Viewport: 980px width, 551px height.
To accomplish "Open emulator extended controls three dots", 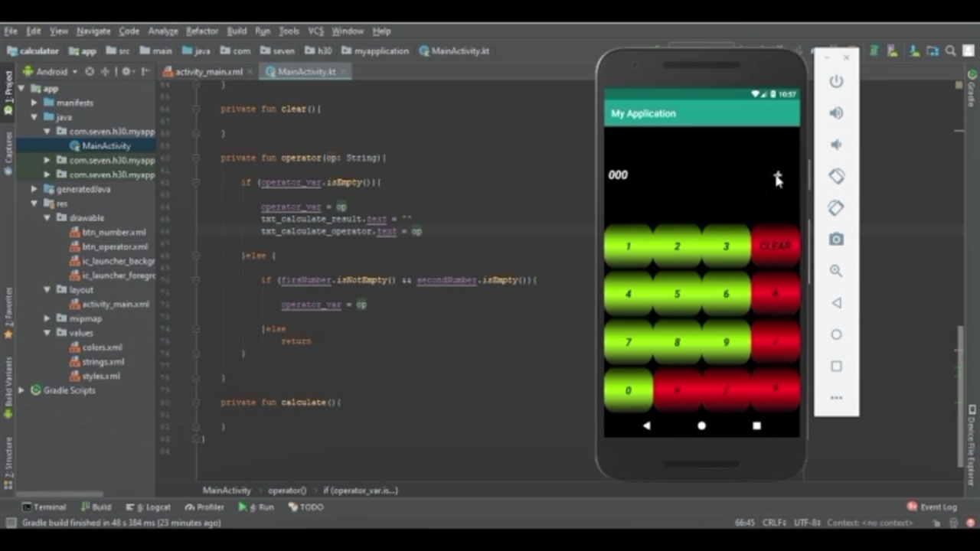I will [836, 398].
